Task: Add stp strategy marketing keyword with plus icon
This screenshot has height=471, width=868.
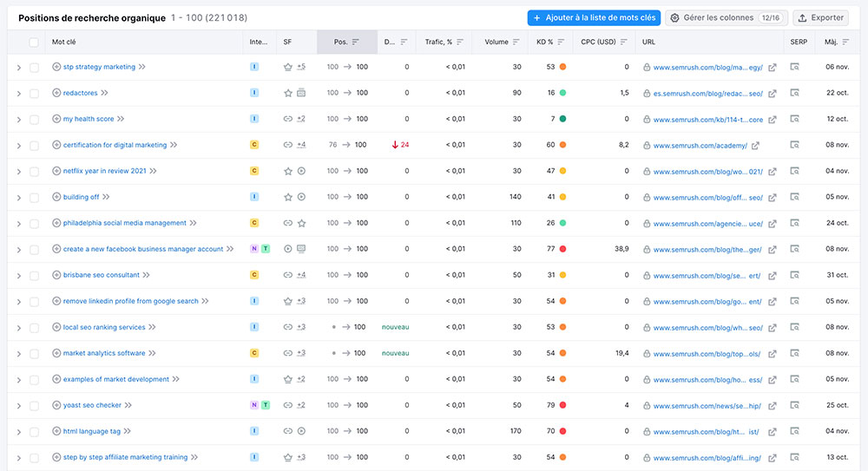Action: click(x=56, y=67)
